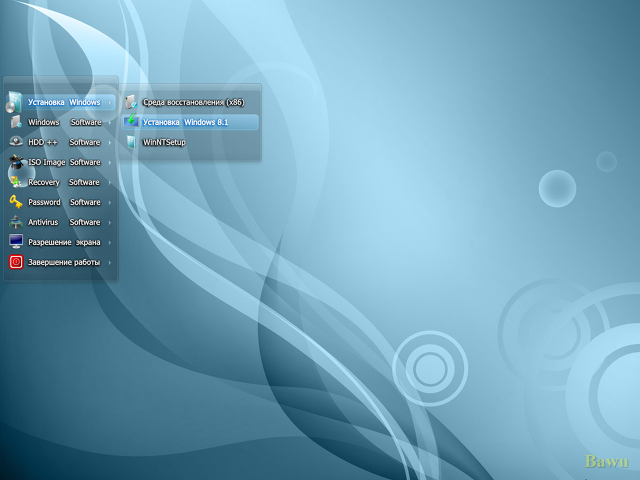Expand the Windows Software submenu arrow
640x480 pixels.
tap(110, 122)
